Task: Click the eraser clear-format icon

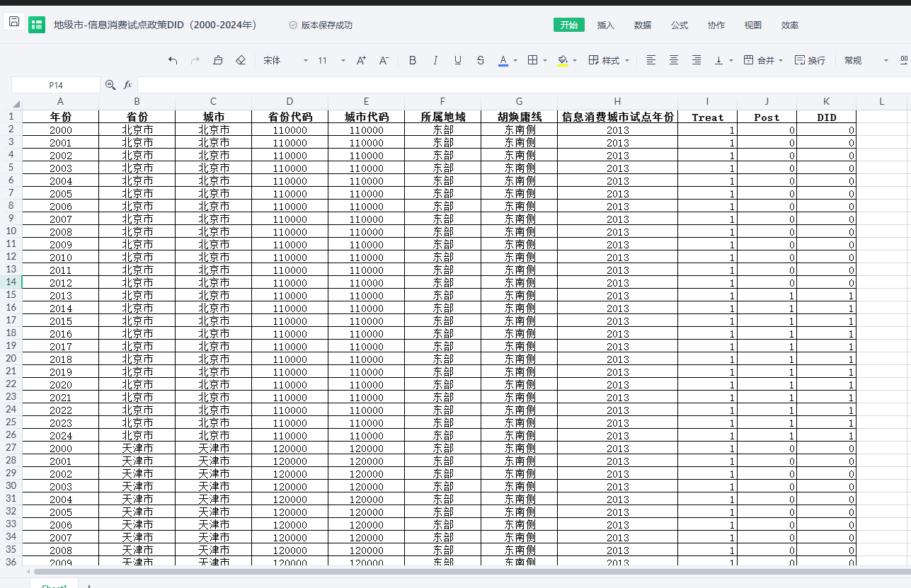Action: 241,61
